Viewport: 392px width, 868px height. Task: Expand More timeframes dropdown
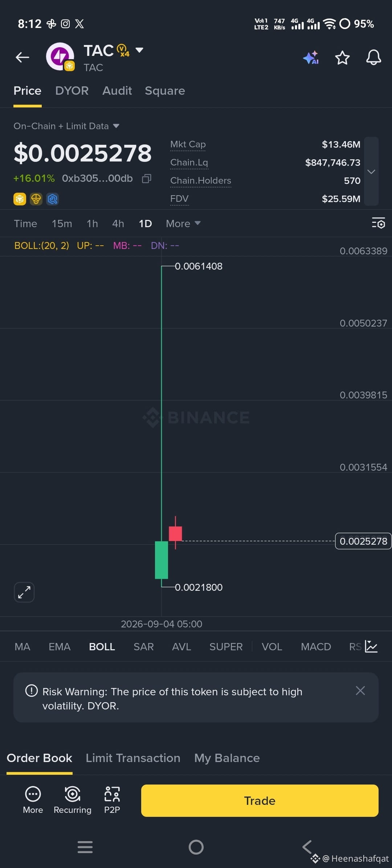click(x=183, y=224)
